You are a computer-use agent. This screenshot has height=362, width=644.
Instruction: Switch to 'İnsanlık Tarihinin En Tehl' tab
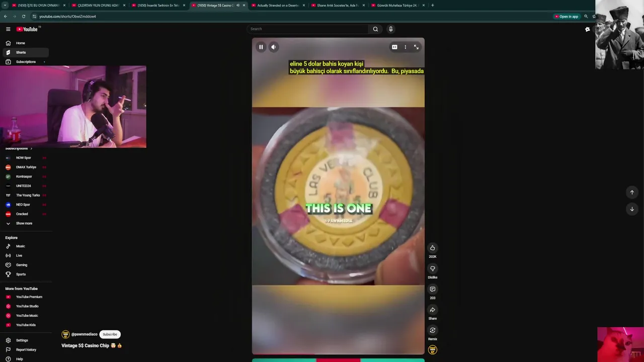[158, 5]
